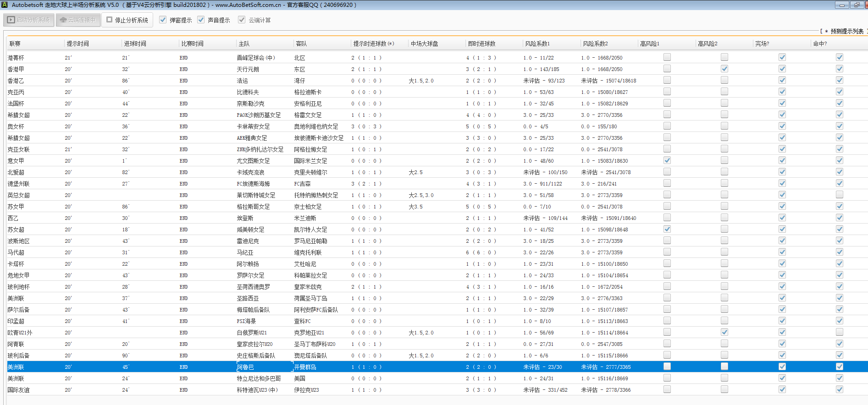Viewport: 868px width, 405px height.
Task: Sort by the 联赛 column header
Action: 15,44
